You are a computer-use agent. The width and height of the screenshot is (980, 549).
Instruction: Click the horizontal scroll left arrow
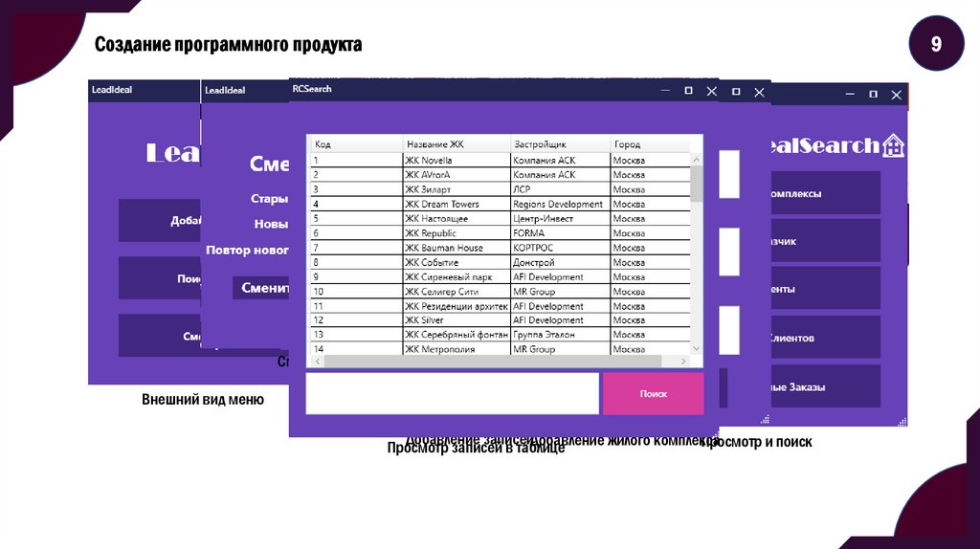(x=318, y=361)
